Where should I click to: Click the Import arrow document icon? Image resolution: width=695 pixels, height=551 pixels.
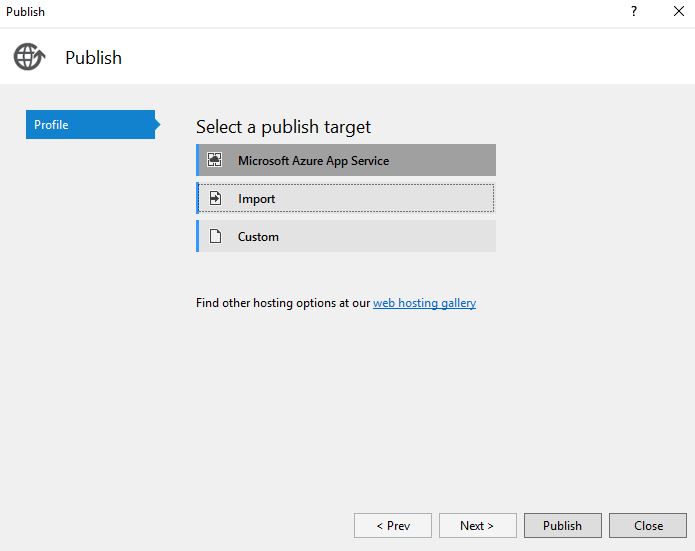(215, 198)
